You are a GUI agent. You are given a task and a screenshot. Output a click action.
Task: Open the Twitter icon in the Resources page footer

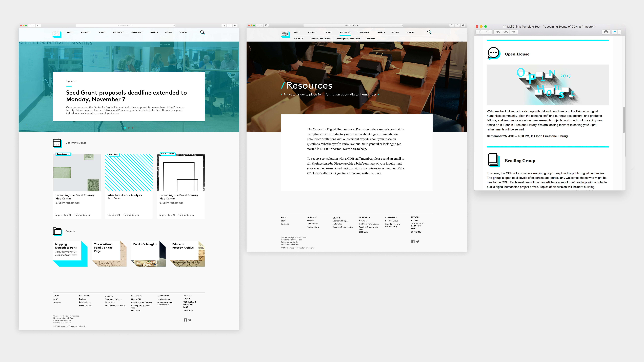click(x=417, y=242)
